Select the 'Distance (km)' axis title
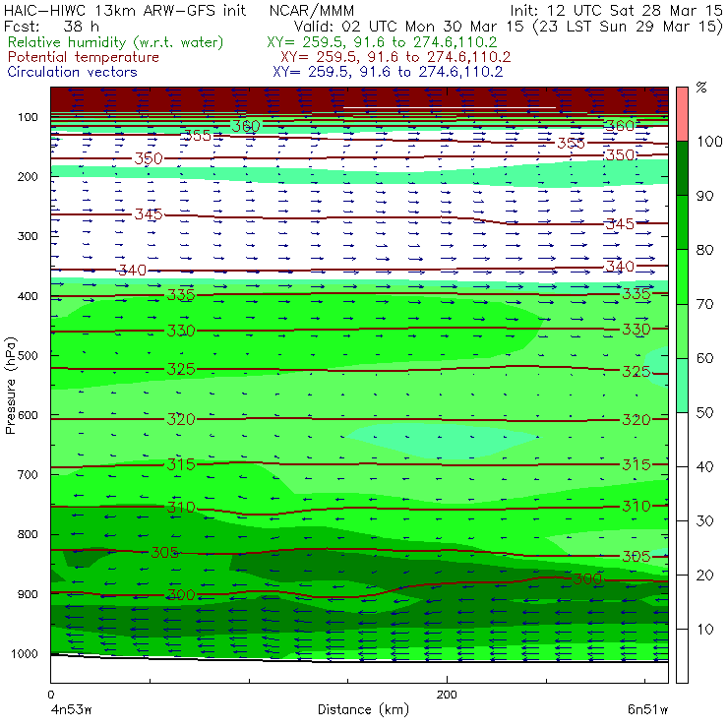Screen dimensions: 728x728 click(363, 709)
